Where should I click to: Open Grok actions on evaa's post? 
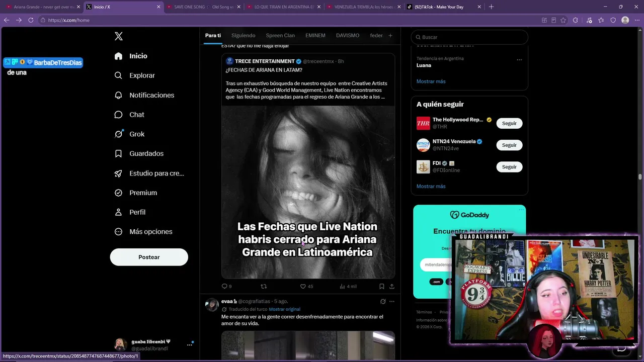[383, 301]
